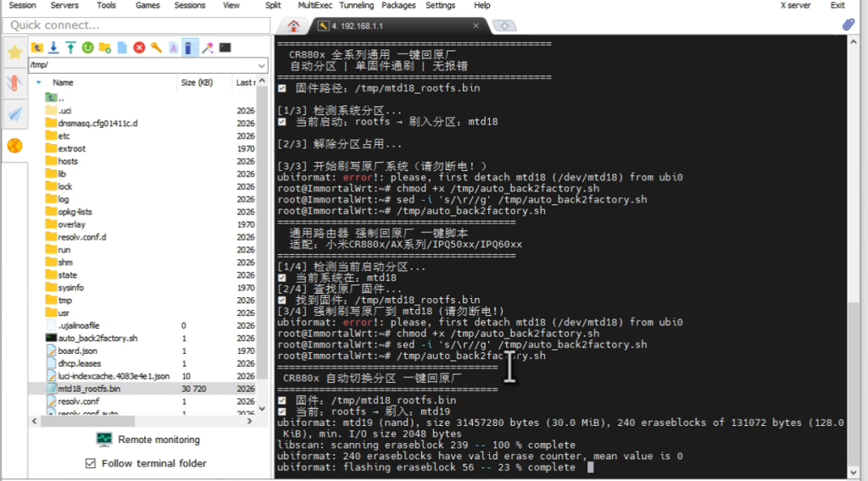868x481 pixels.
Task: Click Remote monitoring link
Action: pos(159,440)
